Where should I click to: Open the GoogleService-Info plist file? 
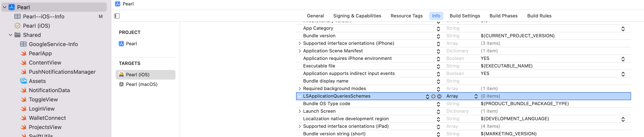[53, 44]
